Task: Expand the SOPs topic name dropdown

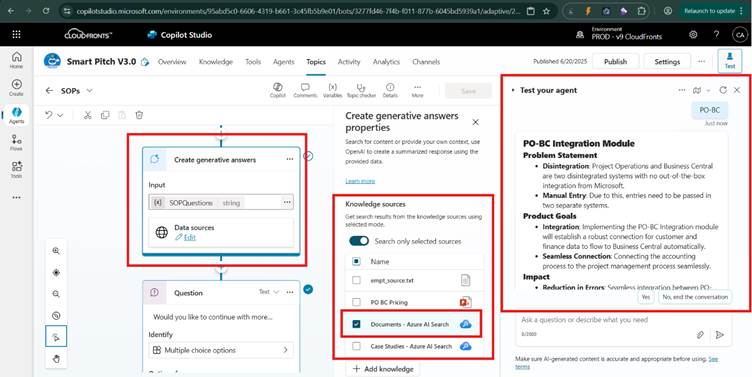Action: pos(90,91)
